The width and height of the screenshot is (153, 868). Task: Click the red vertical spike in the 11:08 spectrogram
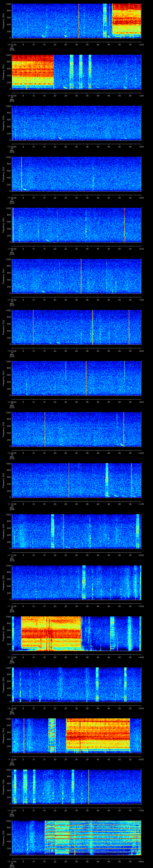(86, 378)
